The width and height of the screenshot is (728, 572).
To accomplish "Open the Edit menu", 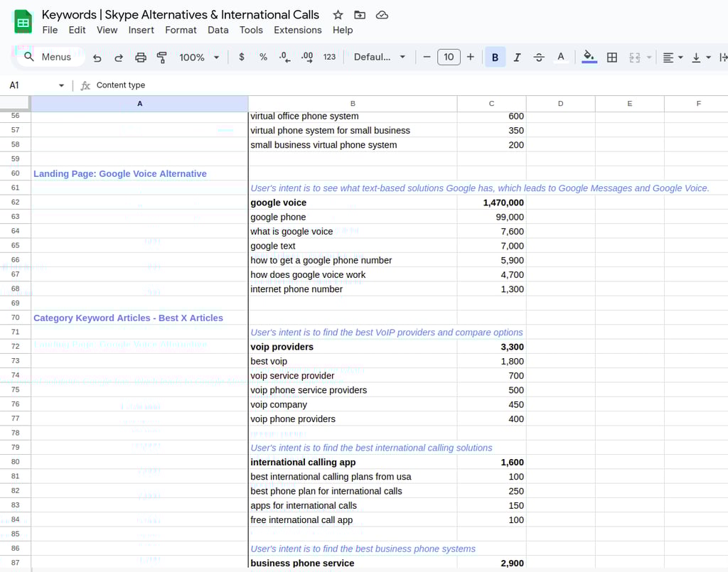I will 77,30.
